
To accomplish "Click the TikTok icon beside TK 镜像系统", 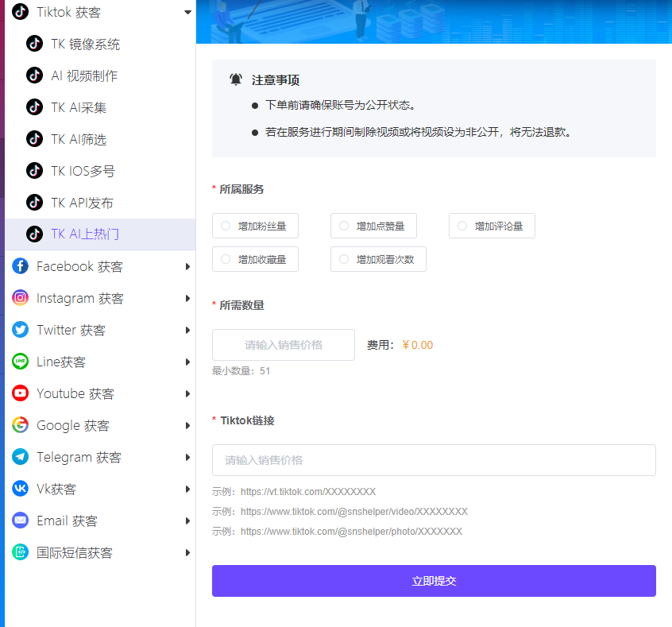I will 34,44.
